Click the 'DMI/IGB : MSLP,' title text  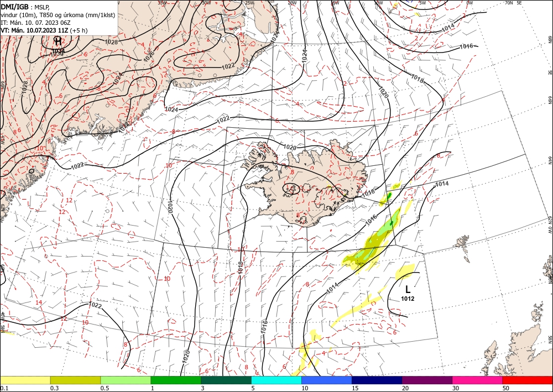(x=25, y=7)
